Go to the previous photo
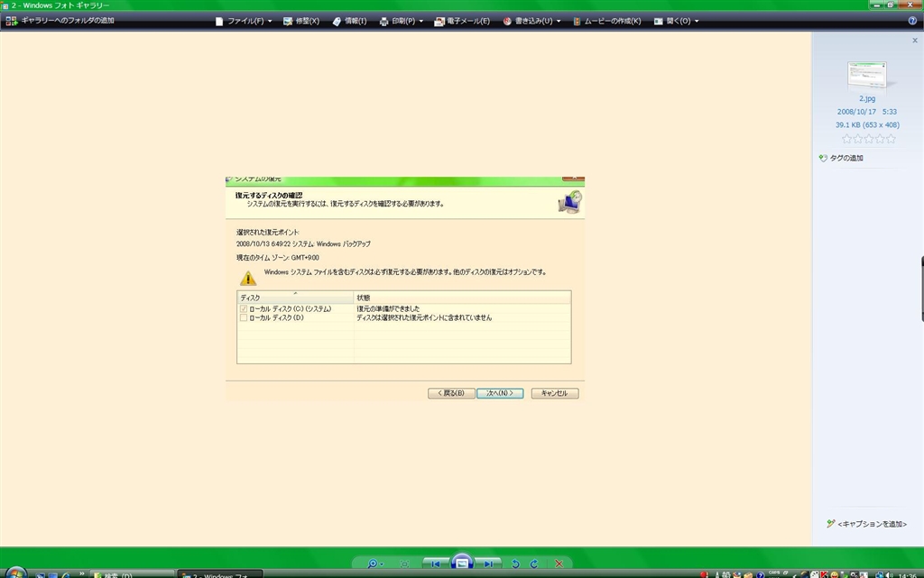Screen dimensions: 924x578 coord(436,564)
